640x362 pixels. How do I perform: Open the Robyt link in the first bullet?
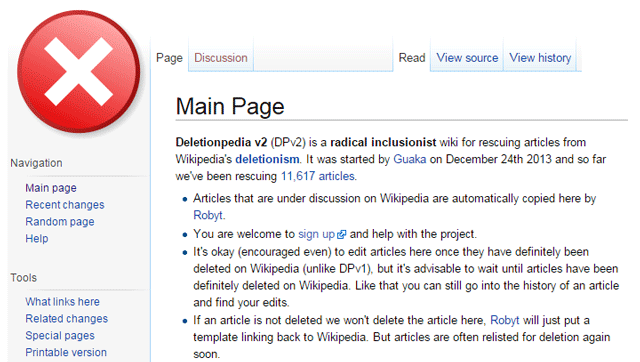[x=208, y=215]
